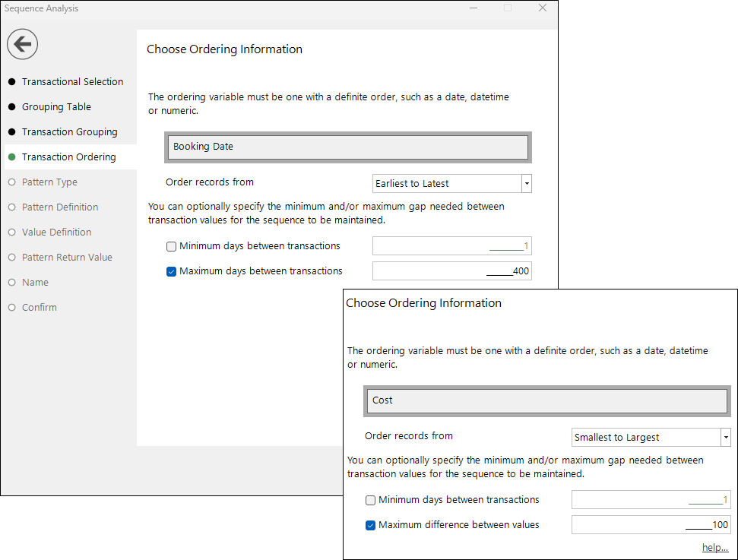
Task: Click the back arrow button
Action: [x=22, y=44]
